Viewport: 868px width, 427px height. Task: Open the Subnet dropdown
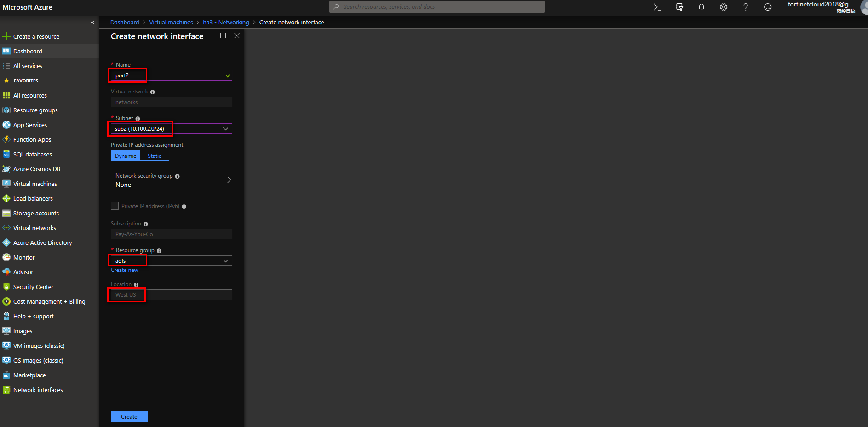(x=225, y=129)
